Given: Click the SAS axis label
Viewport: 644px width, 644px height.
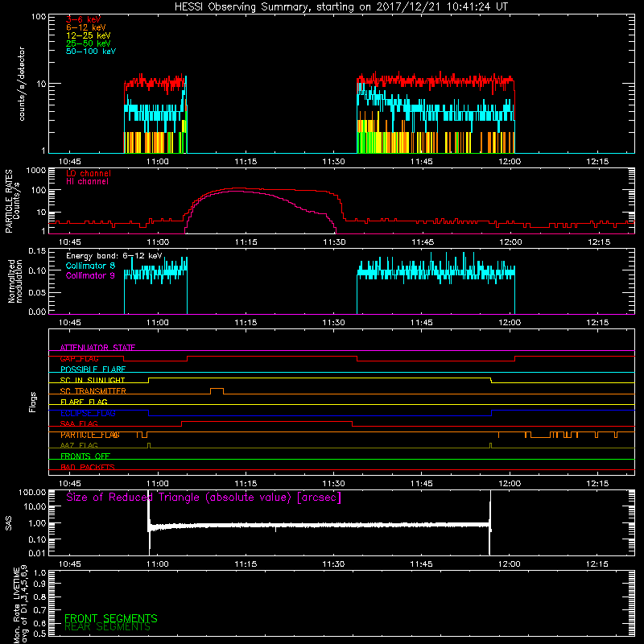Looking at the screenshot, I should (x=8, y=523).
